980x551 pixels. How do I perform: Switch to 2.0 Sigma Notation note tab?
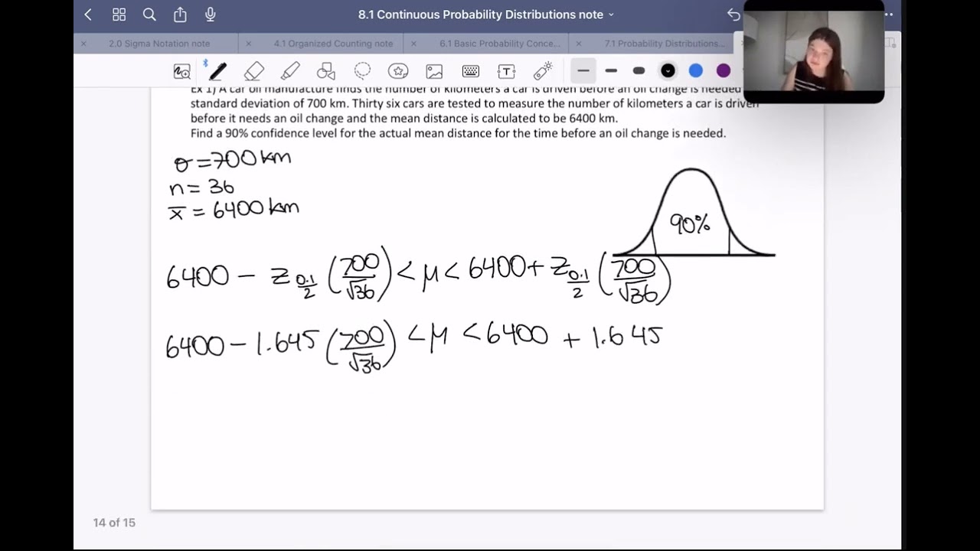(x=159, y=44)
